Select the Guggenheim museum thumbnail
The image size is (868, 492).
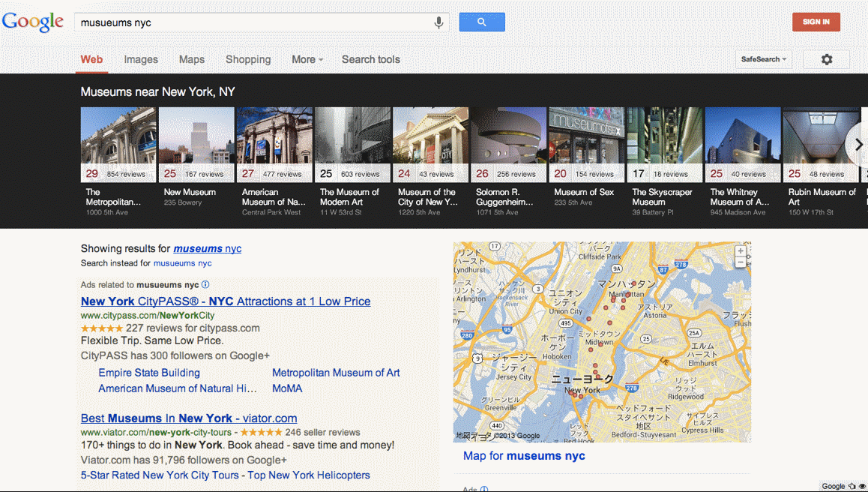click(507, 145)
